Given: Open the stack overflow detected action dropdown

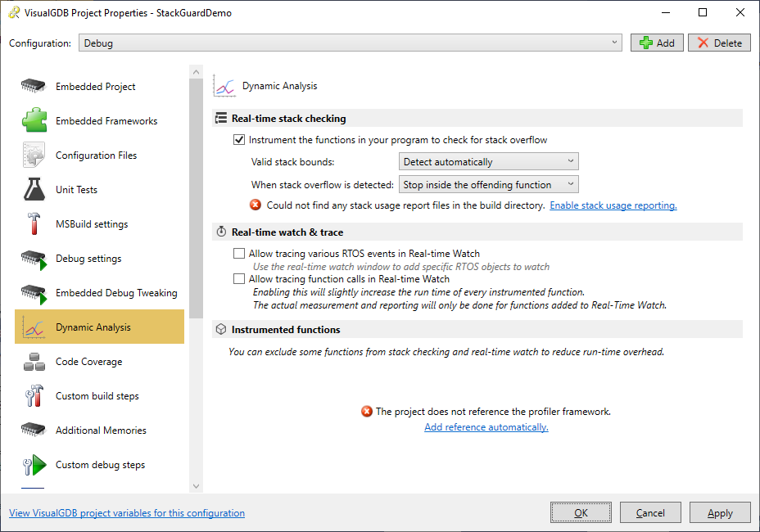Looking at the screenshot, I should [488, 185].
